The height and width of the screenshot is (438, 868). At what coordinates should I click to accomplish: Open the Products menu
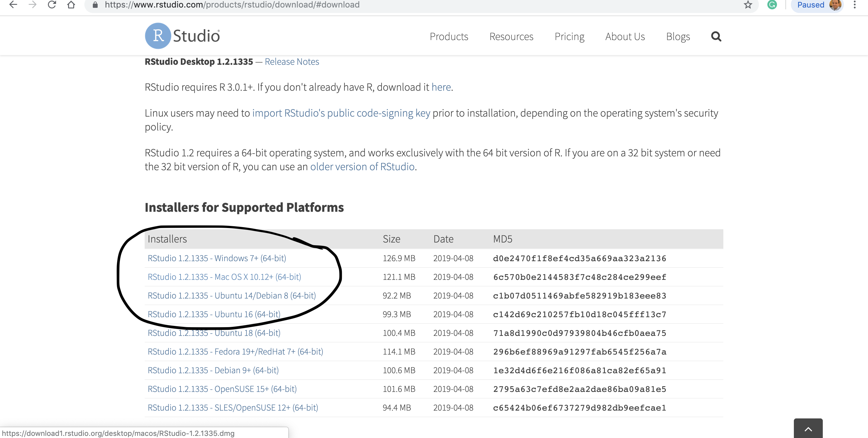tap(448, 36)
